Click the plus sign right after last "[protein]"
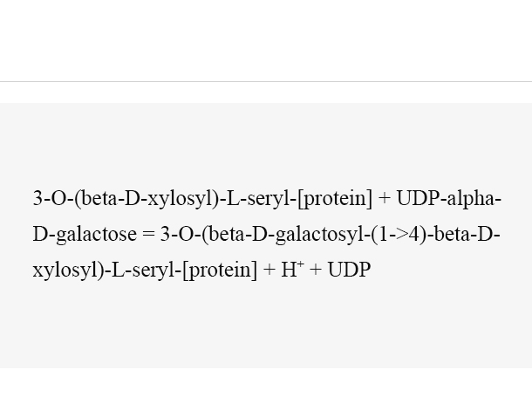The height and width of the screenshot is (404, 532). (269, 270)
